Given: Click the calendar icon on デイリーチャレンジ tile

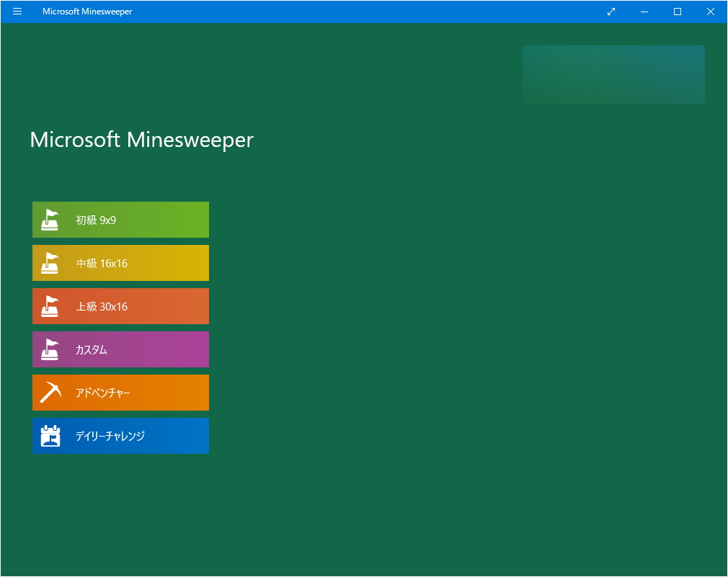Looking at the screenshot, I should coord(50,435).
